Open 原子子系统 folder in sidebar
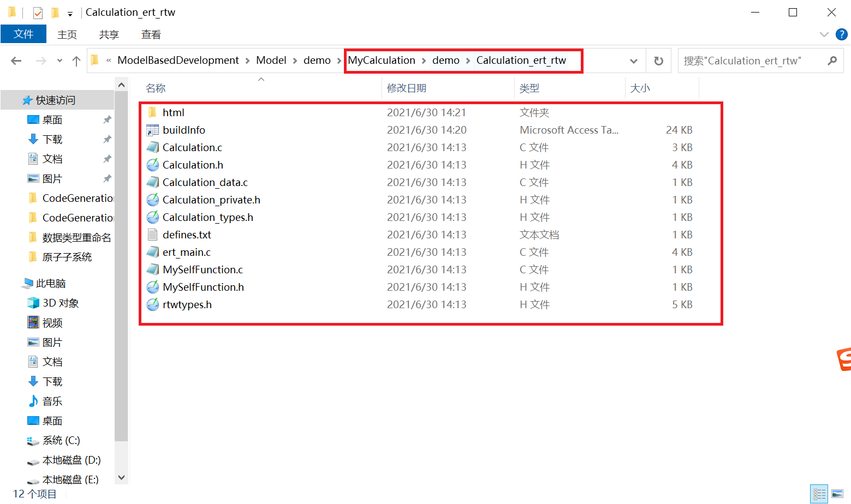The image size is (851, 504). [60, 257]
